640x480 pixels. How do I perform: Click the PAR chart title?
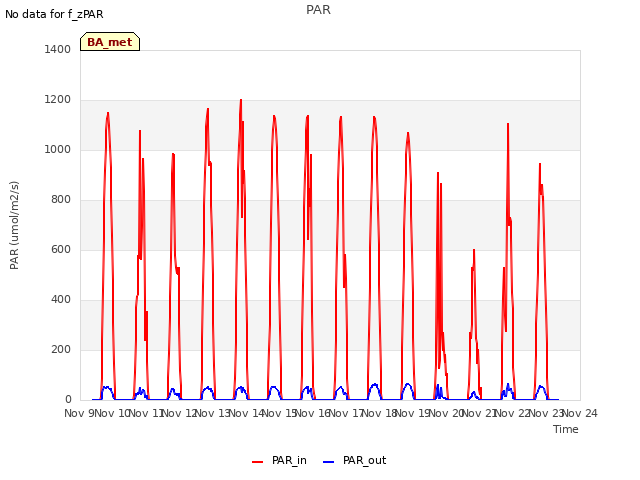(318, 9)
